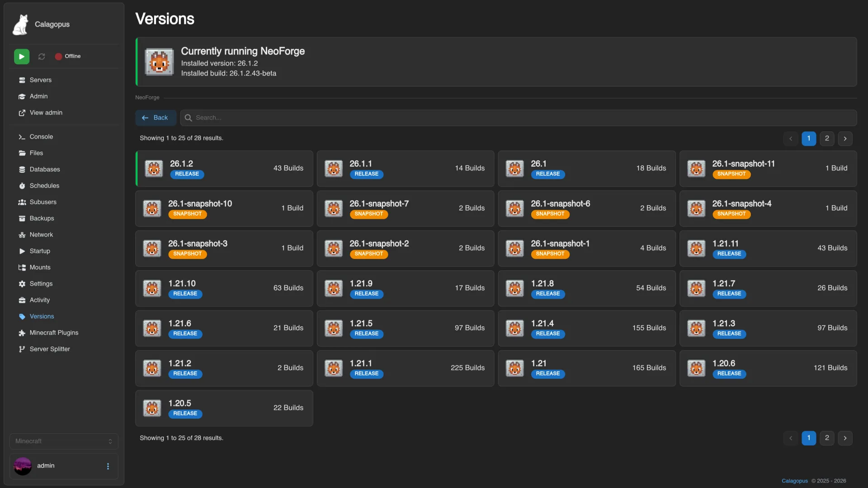The width and height of the screenshot is (868, 488).
Task: Click the Backups archive icon
Action: (22, 218)
